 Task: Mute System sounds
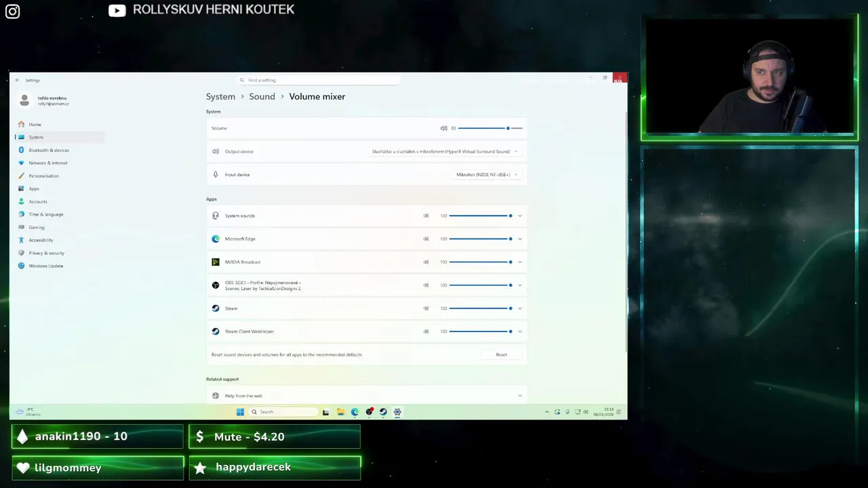tap(426, 216)
